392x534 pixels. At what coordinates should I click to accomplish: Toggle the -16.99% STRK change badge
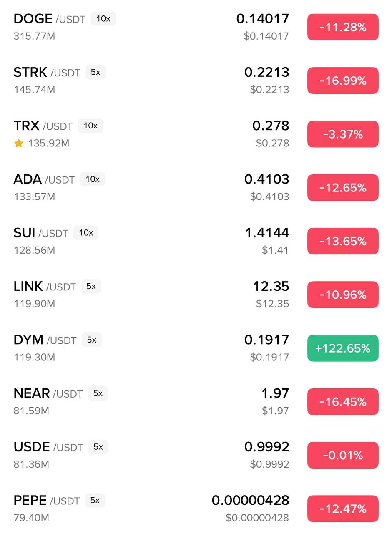[343, 81]
